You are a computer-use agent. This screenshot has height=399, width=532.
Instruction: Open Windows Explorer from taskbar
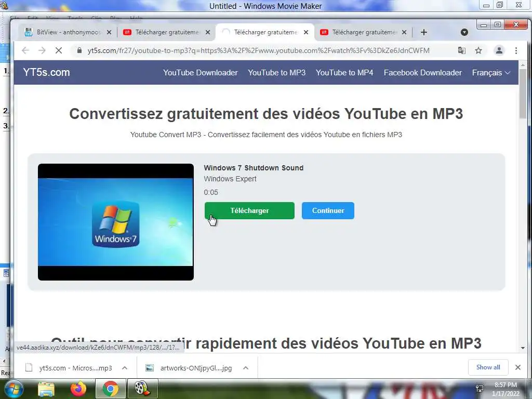point(46,389)
